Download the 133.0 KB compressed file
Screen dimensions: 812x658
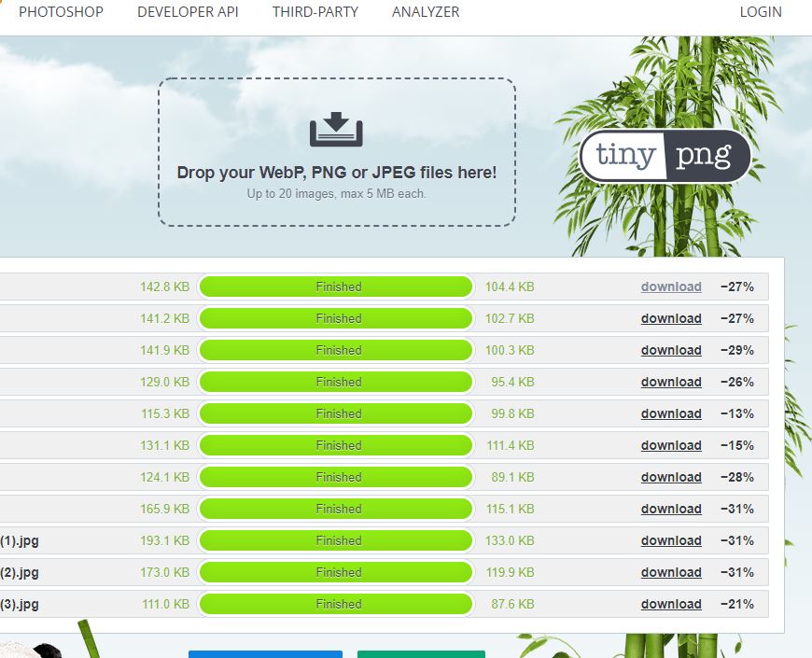click(x=671, y=540)
